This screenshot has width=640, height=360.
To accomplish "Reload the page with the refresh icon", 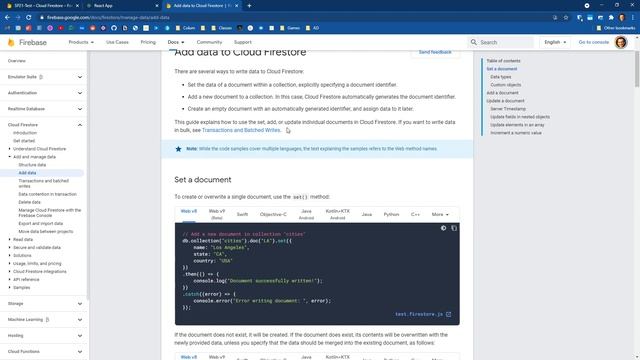I will click(29, 18).
